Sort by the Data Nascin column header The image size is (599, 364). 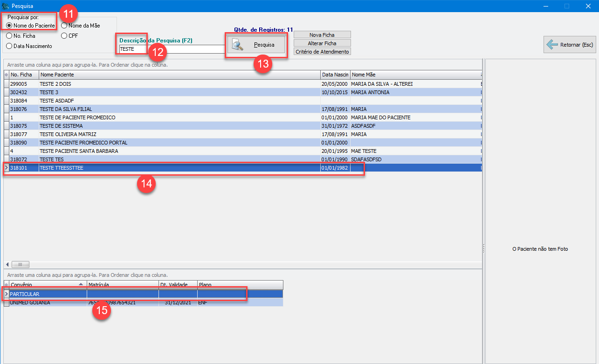(335, 75)
